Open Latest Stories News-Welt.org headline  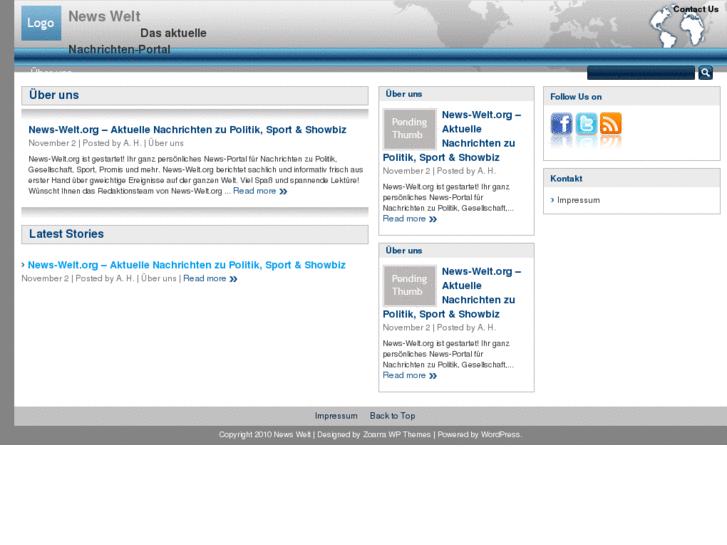point(186,265)
